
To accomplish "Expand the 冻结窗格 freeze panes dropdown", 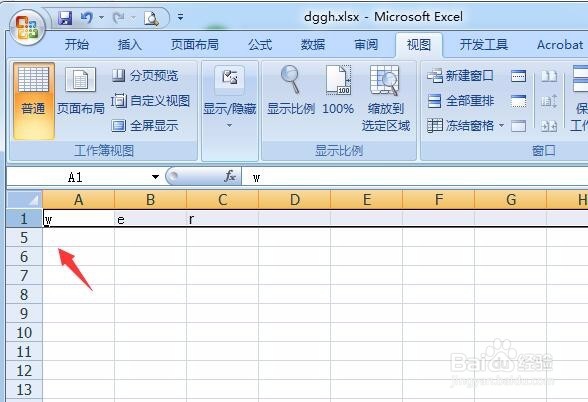I will tap(501, 126).
